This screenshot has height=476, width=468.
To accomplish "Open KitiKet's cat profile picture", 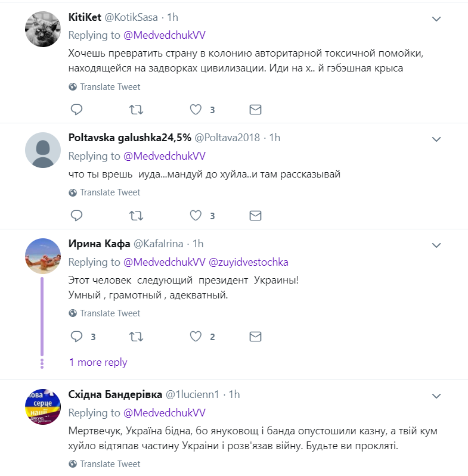I will coord(43,28).
